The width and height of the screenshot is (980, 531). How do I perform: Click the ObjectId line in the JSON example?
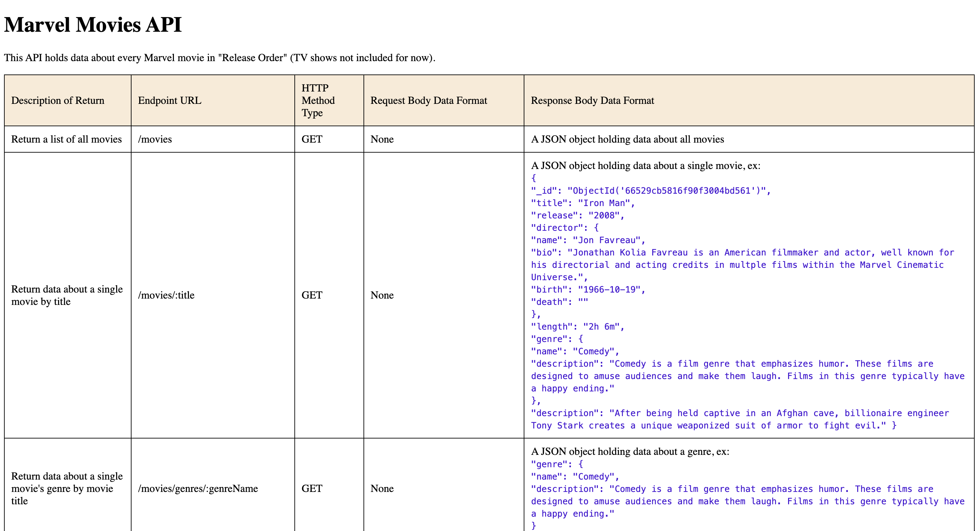tap(650, 191)
